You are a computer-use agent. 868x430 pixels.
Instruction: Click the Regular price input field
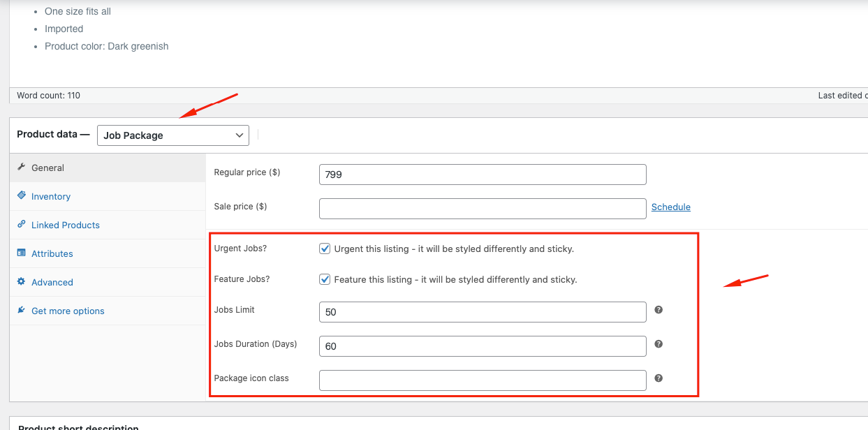click(x=482, y=175)
